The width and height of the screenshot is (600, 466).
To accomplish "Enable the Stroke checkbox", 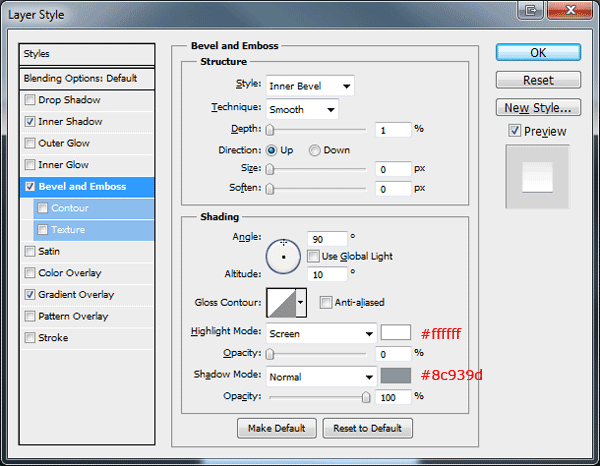I will [30, 338].
